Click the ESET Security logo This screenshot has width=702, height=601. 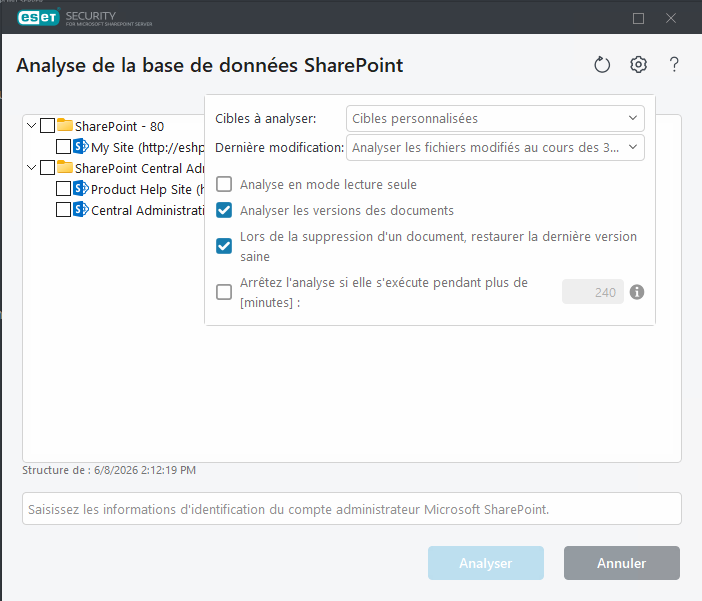(x=85, y=17)
